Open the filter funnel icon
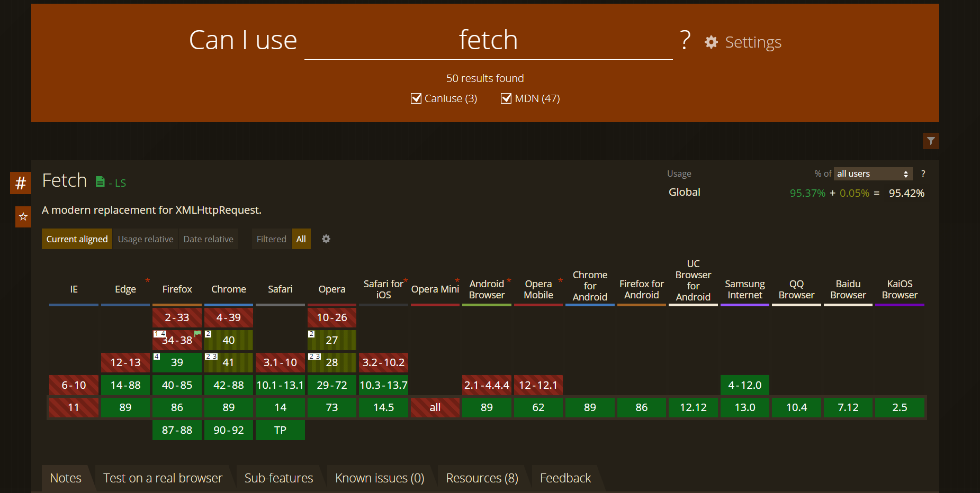Image resolution: width=980 pixels, height=493 pixels. pos(931,141)
